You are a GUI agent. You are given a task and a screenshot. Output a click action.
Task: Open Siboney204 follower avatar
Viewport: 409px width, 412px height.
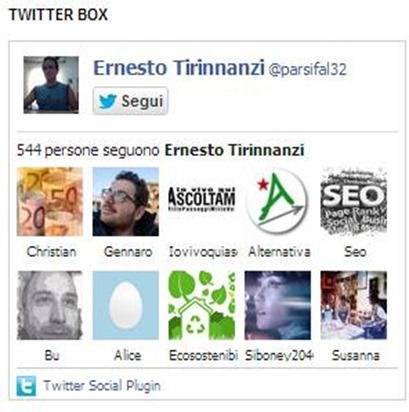[278, 305]
